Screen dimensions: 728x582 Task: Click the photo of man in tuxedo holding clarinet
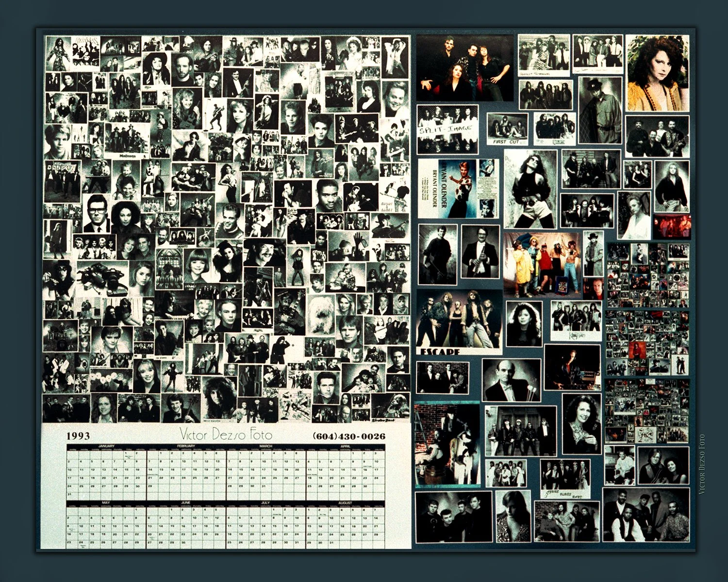480,251
